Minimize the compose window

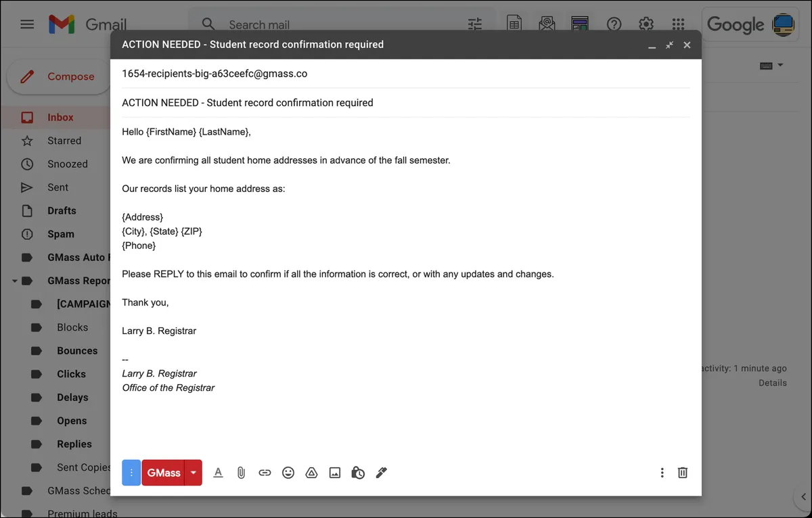652,45
